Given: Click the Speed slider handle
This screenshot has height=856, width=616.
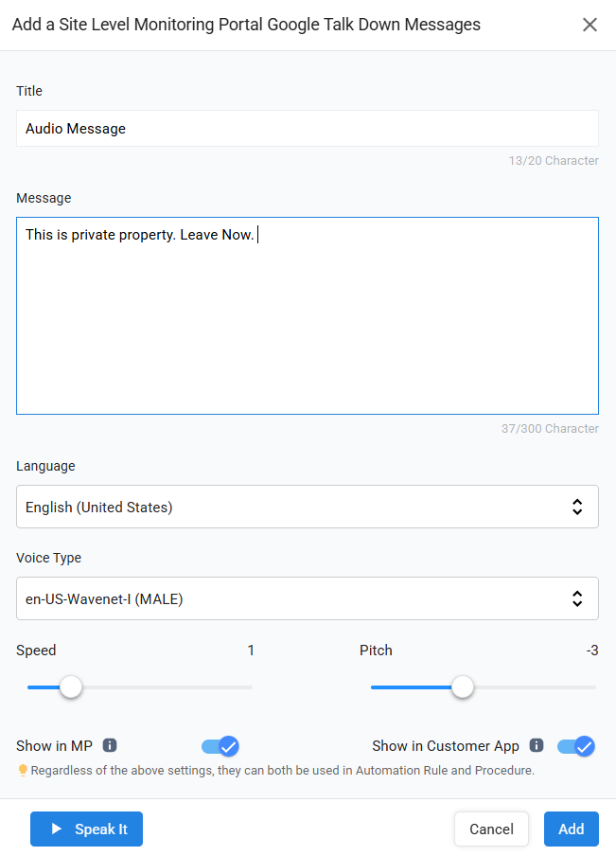Looking at the screenshot, I should coord(71,687).
